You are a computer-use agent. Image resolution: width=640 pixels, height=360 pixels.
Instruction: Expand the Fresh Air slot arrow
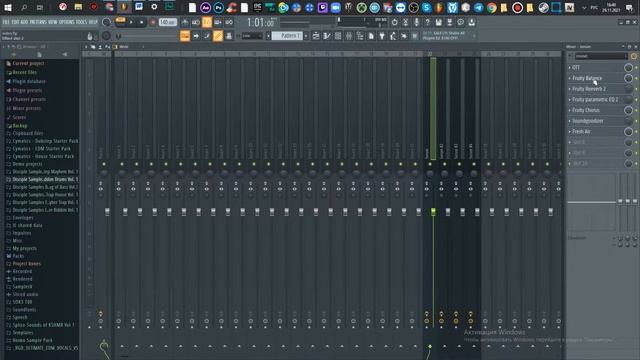pos(570,131)
